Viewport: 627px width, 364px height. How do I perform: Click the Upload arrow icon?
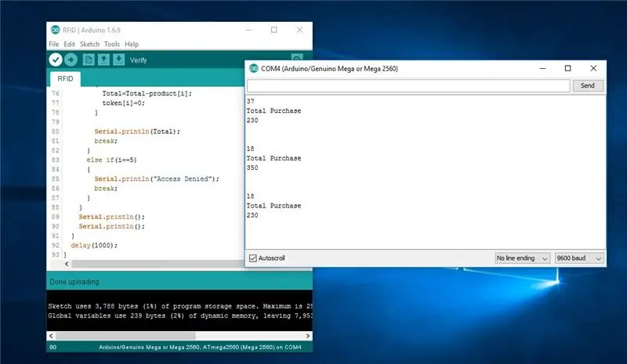coord(71,59)
